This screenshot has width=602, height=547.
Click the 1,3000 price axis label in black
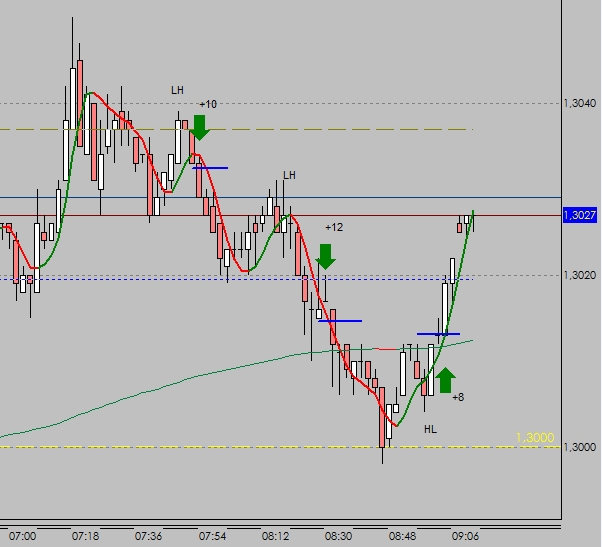pyautogui.click(x=580, y=447)
